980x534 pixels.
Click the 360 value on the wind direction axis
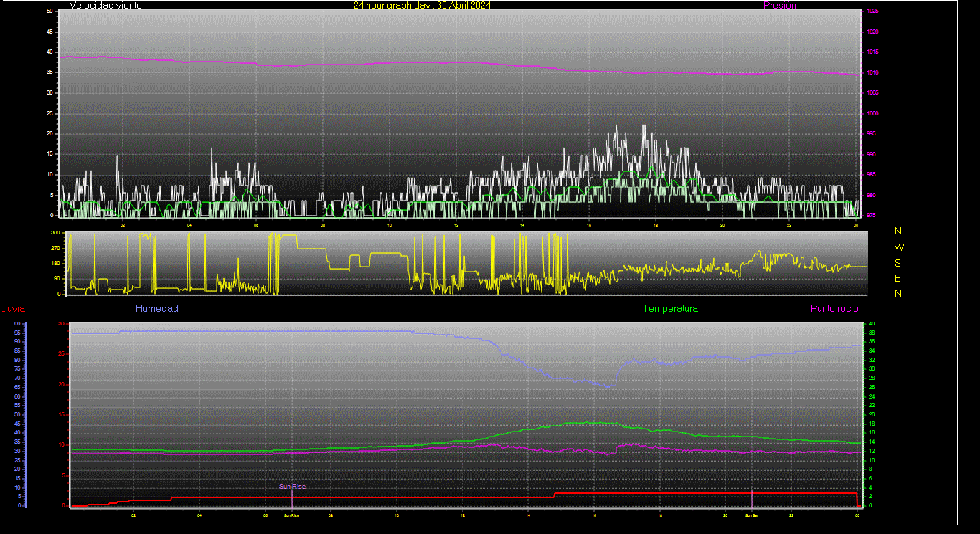coord(55,233)
